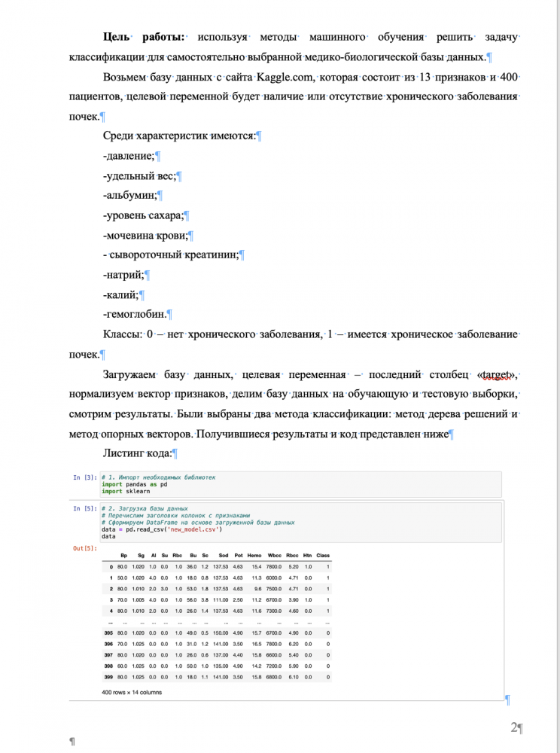Click the "Hemo" column header
Viewport: 560px width, 753px height.
click(x=254, y=555)
